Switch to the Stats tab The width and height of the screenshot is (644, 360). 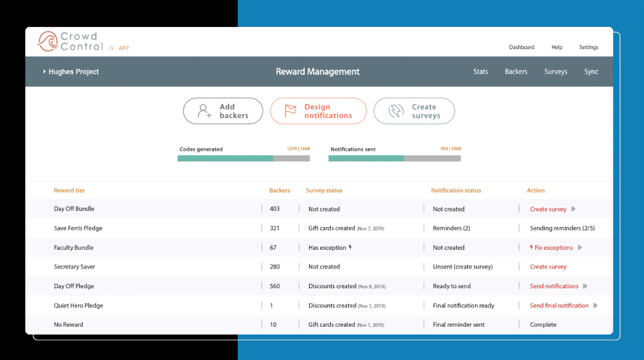481,72
